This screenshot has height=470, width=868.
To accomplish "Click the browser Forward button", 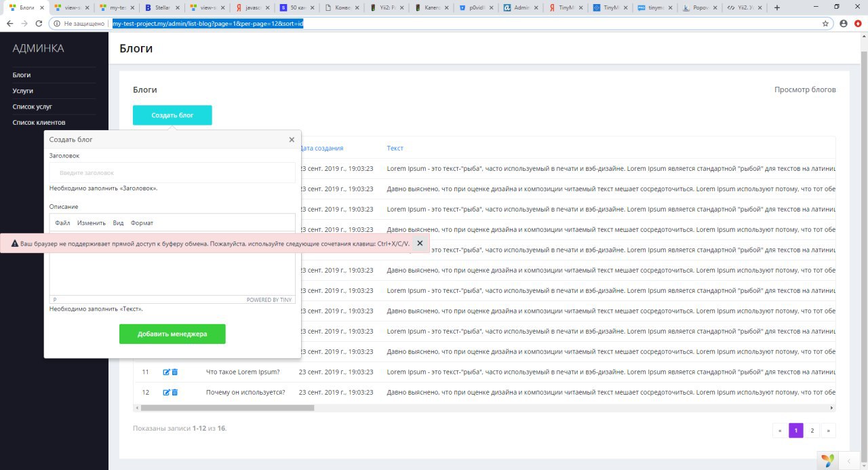I will pyautogui.click(x=24, y=23).
